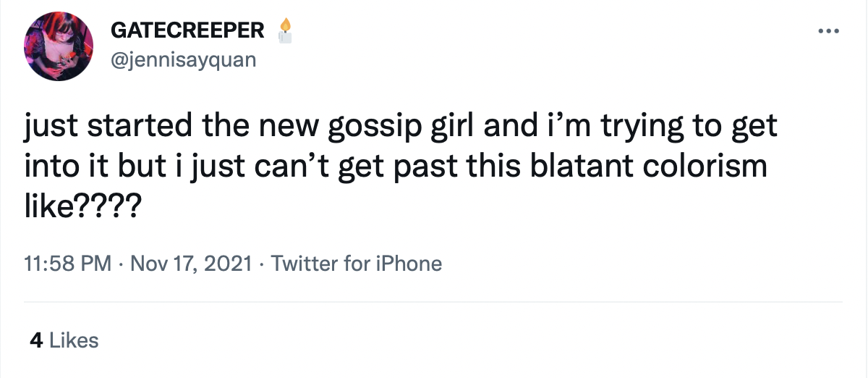868x378 pixels.
Task: View the 4 Likes list
Action: 64,340
